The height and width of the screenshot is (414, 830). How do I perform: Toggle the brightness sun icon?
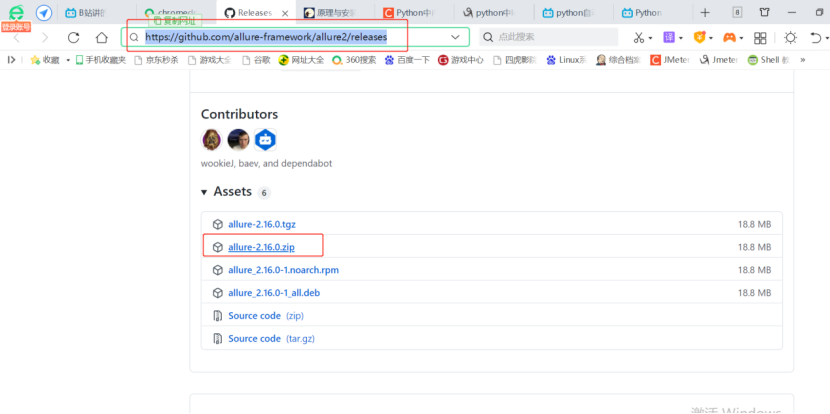point(790,38)
